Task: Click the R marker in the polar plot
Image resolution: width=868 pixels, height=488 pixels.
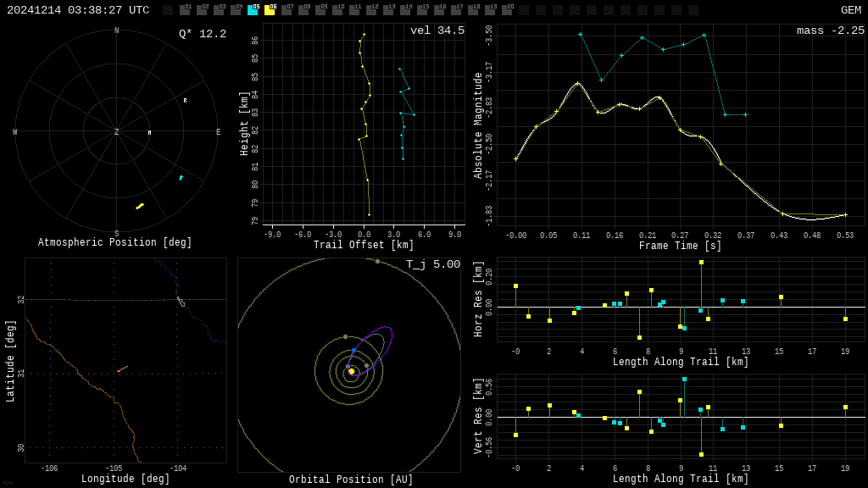Action: (x=185, y=101)
